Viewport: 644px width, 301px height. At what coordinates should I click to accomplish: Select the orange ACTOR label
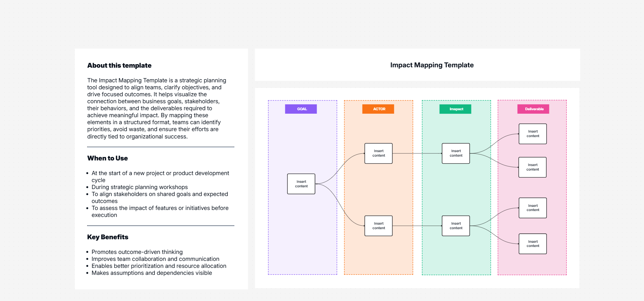pos(378,109)
